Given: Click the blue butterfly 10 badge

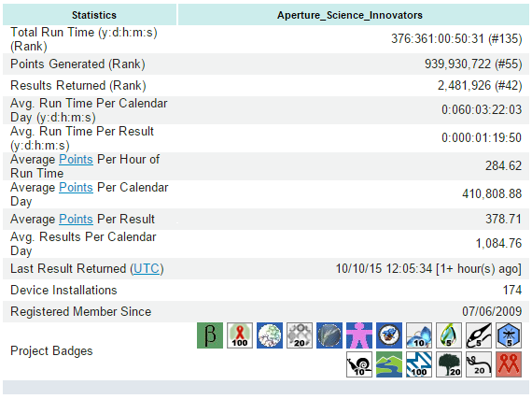Looking at the screenshot, I should click(419, 335).
